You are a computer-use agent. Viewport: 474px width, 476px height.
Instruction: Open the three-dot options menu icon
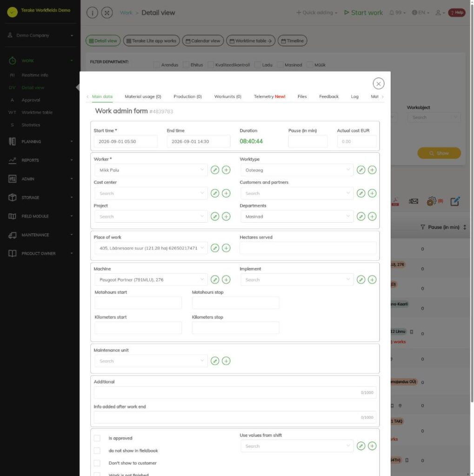(93, 13)
